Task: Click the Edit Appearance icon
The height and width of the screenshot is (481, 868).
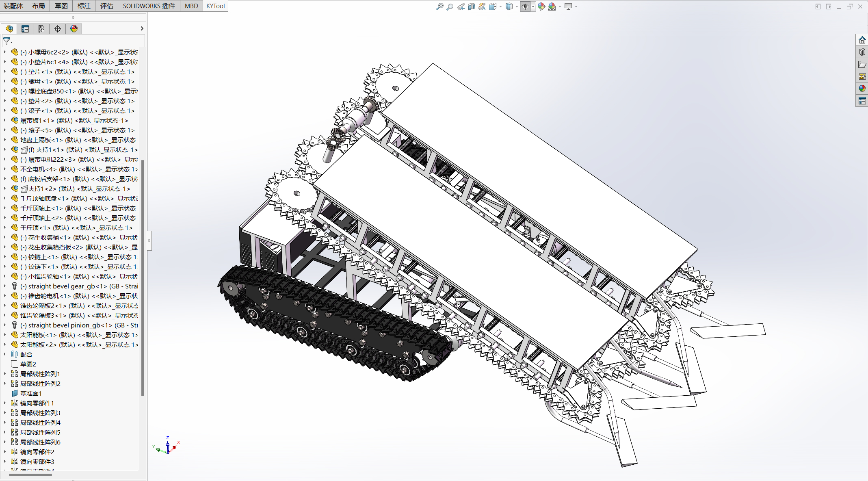Action: (x=541, y=6)
